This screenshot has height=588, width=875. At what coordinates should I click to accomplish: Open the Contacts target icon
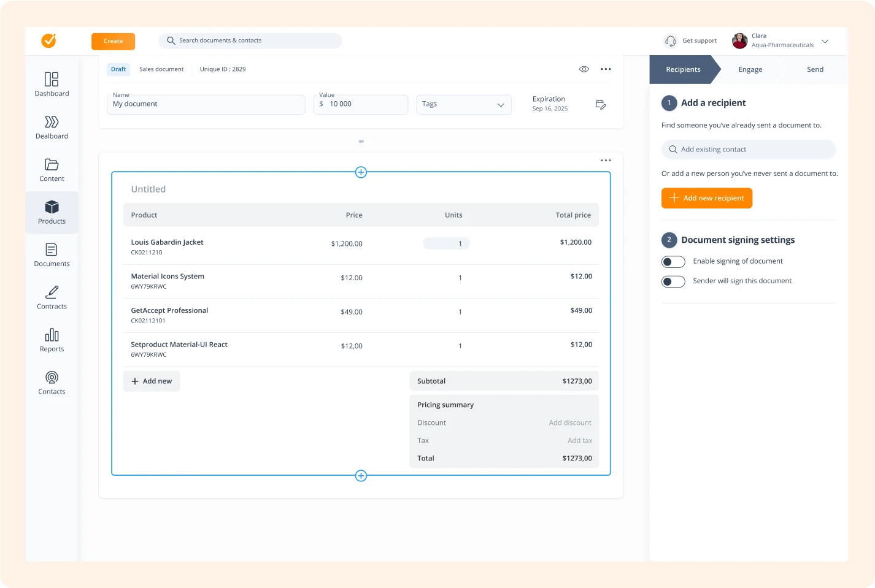point(52,377)
